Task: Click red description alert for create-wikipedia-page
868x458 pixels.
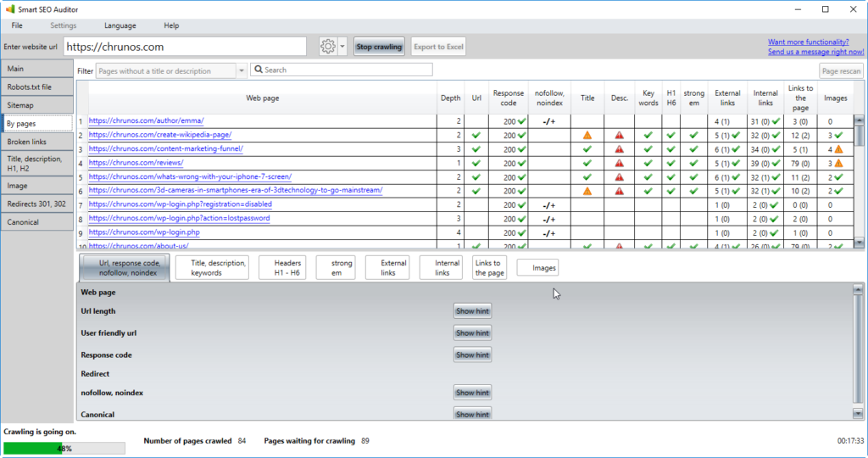Action: click(619, 135)
